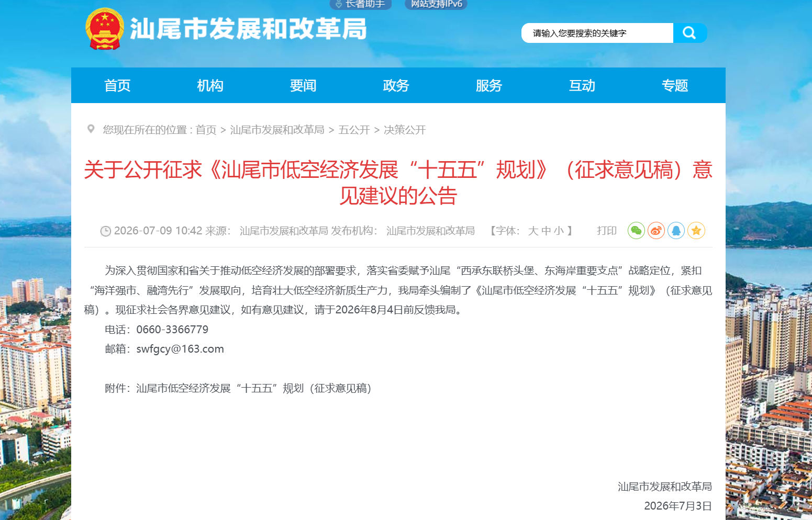The image size is (812, 520).
Task: Open the 服务 navigation tab
Action: tap(489, 85)
